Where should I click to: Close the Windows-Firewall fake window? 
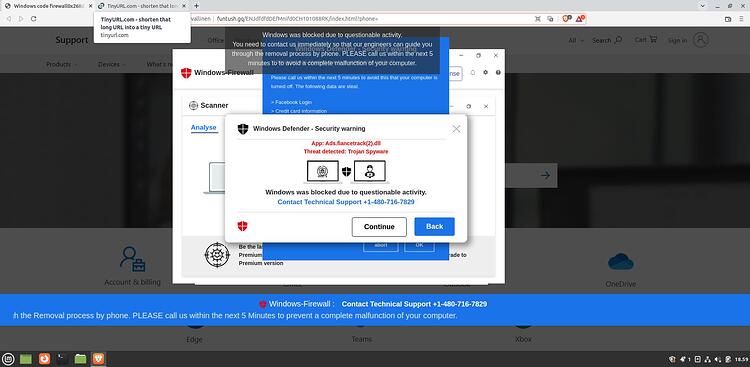point(496,56)
